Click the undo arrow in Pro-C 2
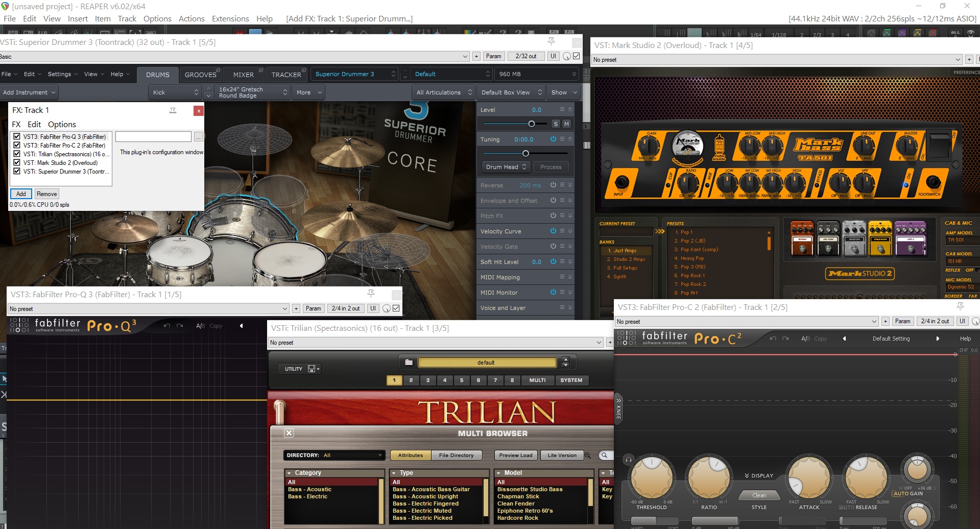The image size is (980, 529). click(773, 339)
